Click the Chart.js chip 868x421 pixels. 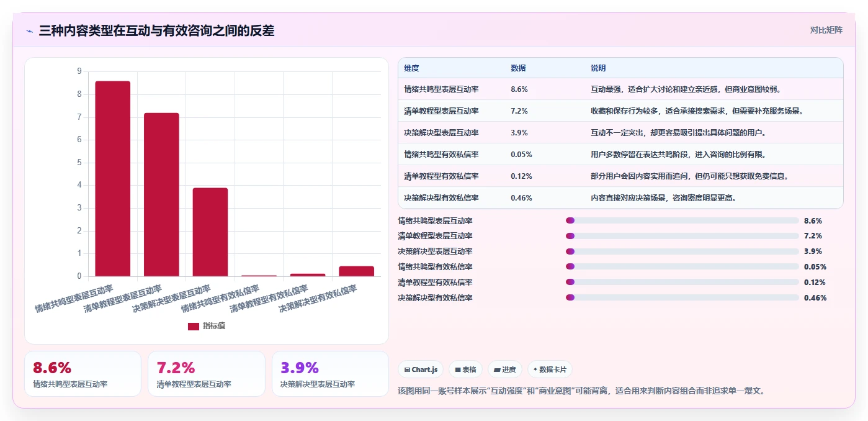coord(421,369)
